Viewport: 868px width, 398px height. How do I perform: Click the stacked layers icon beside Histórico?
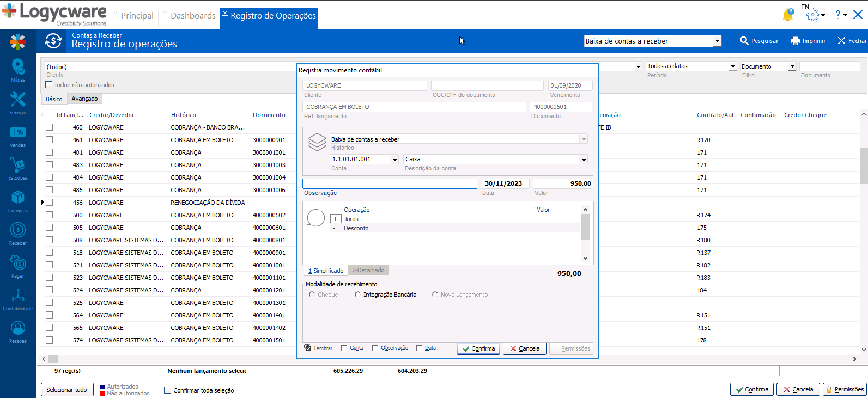click(317, 142)
